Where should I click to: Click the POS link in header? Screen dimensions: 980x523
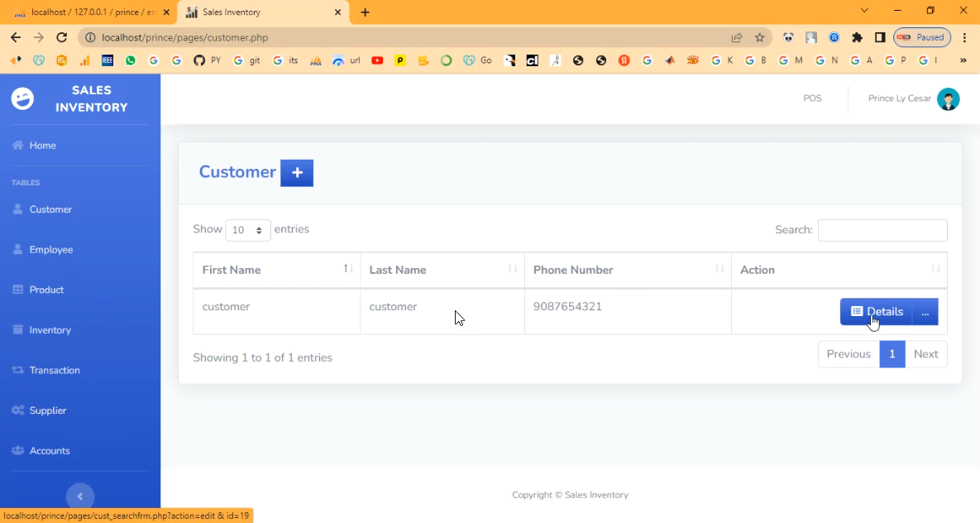[812, 98]
